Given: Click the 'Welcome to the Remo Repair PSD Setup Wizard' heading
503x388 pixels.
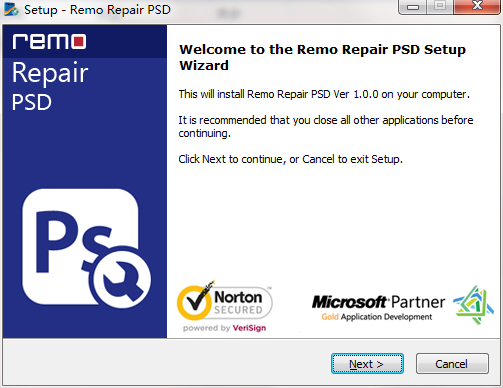Looking at the screenshot, I should tap(322, 57).
